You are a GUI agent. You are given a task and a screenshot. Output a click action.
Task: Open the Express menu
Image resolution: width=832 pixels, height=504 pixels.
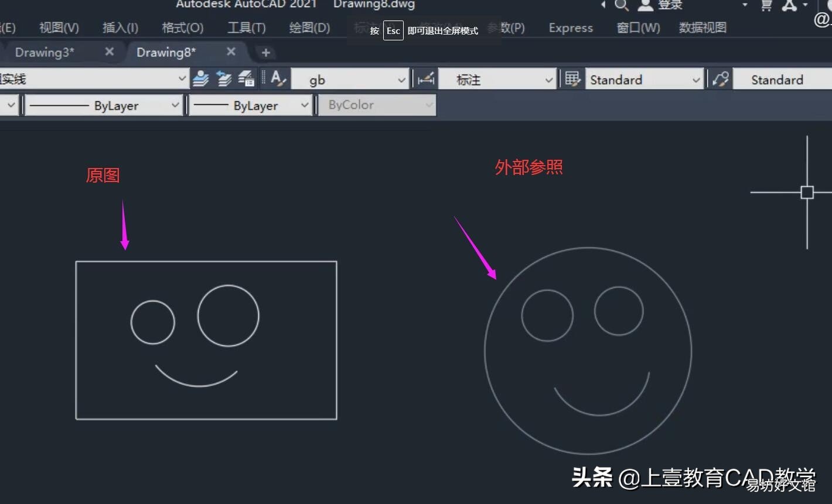571,28
